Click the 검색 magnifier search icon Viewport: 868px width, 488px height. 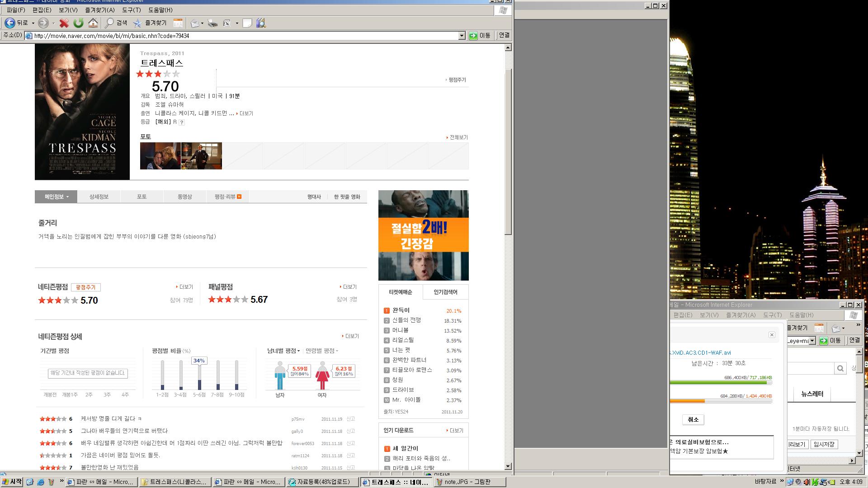pos(109,23)
